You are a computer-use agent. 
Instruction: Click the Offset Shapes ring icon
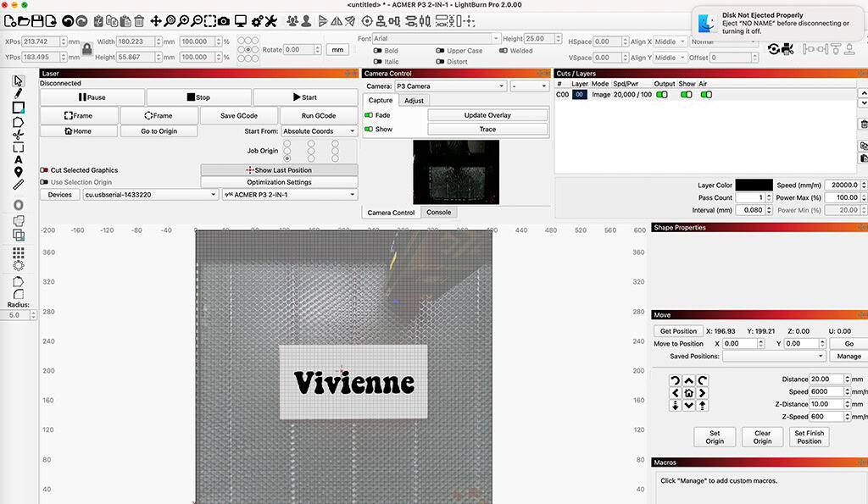click(x=19, y=205)
